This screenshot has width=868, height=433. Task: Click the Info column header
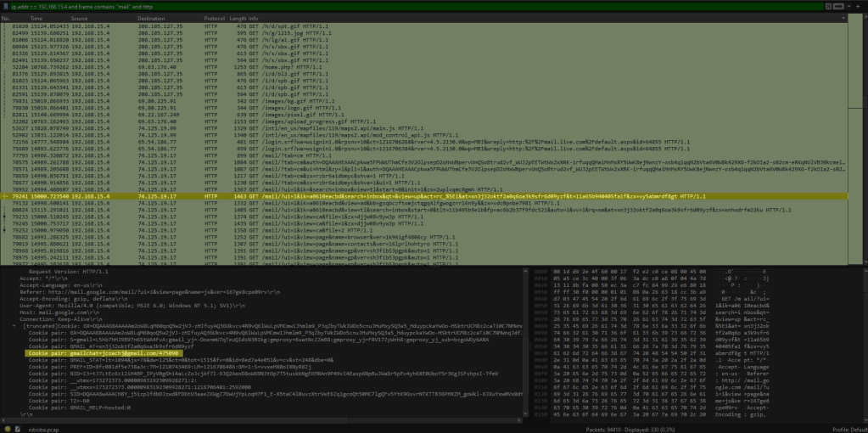click(254, 18)
